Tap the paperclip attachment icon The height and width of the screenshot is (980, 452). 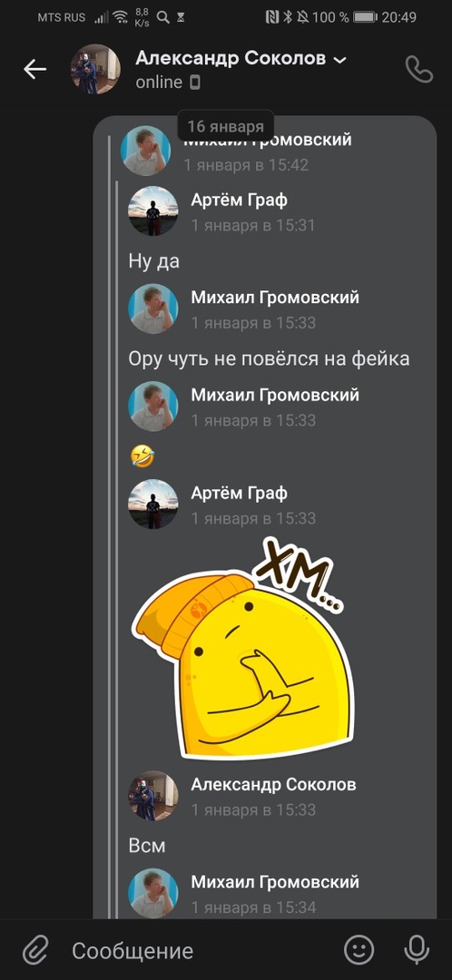coord(35,950)
